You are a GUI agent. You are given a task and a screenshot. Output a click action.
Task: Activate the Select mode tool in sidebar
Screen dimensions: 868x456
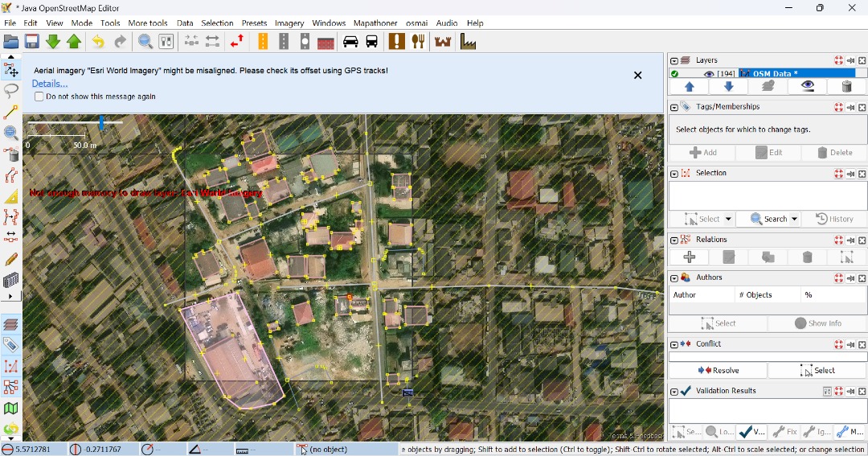[11, 70]
